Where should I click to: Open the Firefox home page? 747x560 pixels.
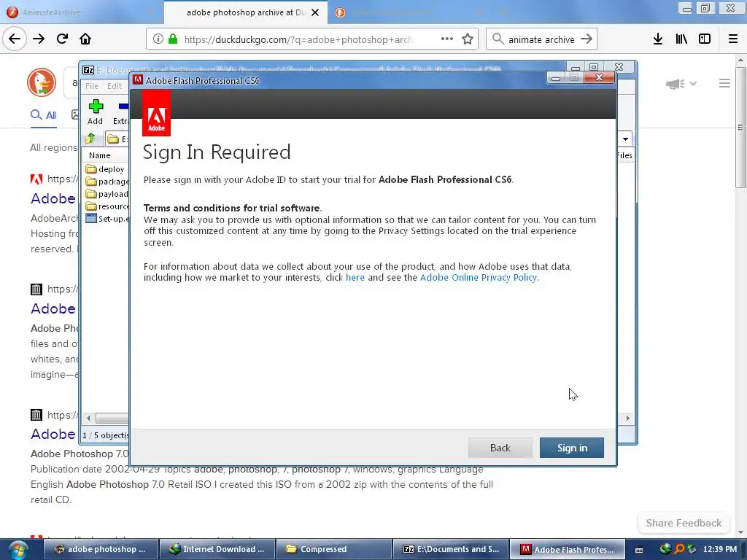pyautogui.click(x=85, y=39)
